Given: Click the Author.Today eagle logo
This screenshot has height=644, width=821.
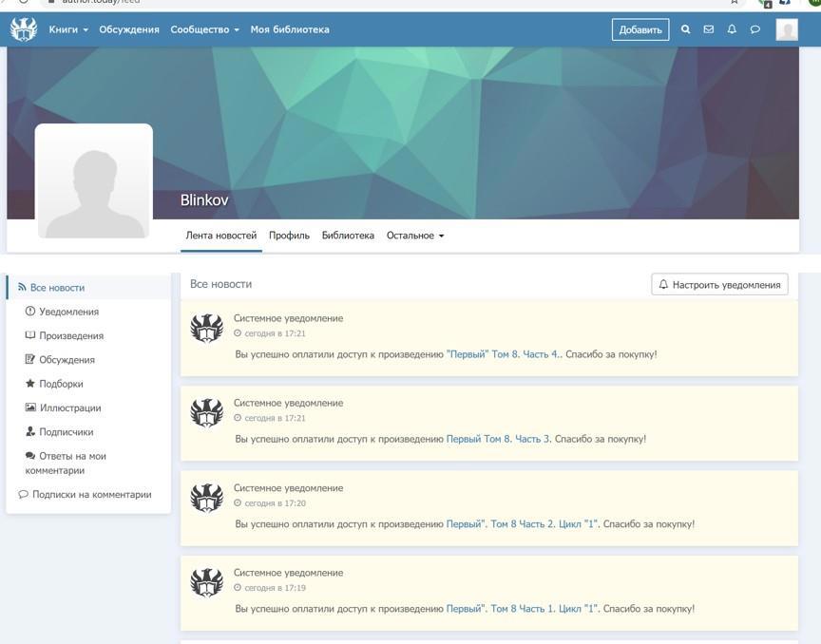Looking at the screenshot, I should coord(24,29).
